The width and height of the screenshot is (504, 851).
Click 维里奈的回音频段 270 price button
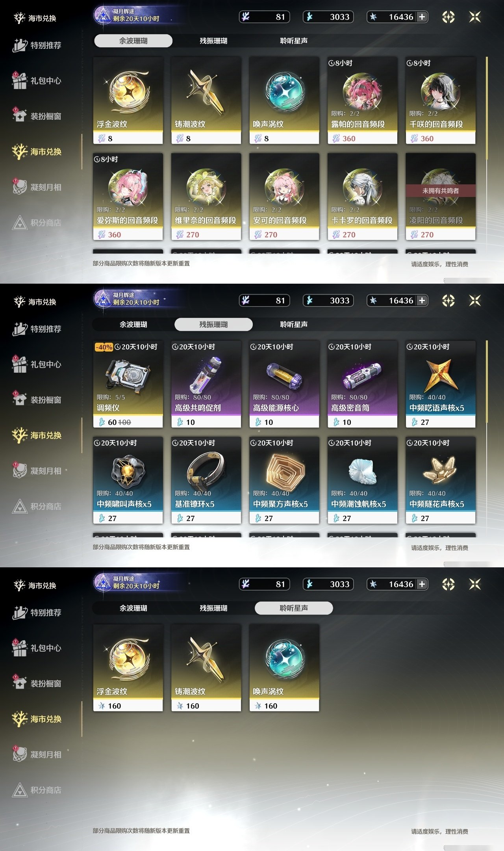point(206,234)
